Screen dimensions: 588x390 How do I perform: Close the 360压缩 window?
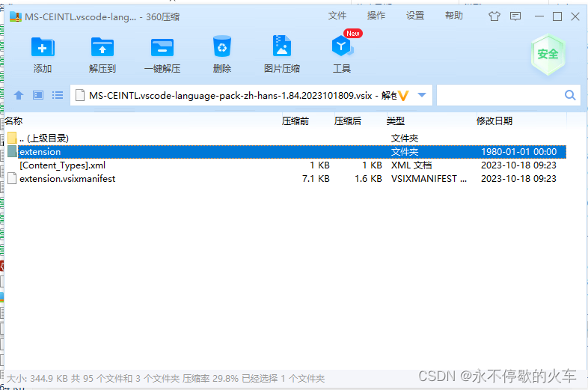tap(575, 16)
